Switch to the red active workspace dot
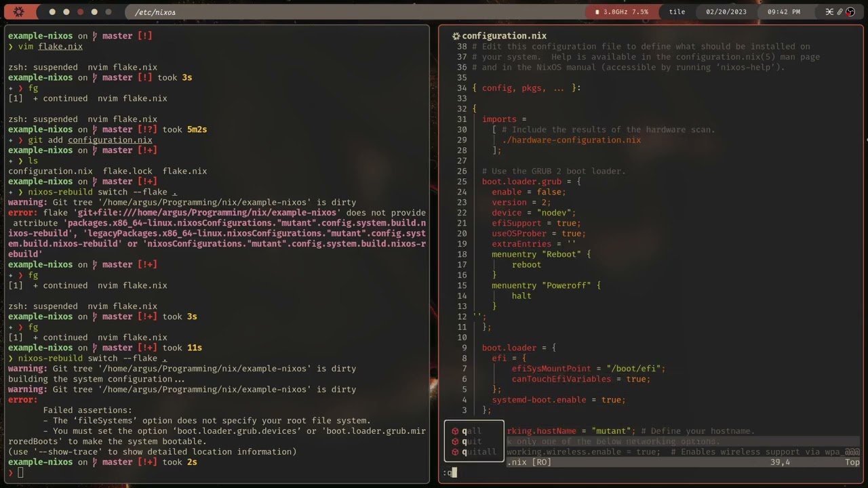The image size is (868, 488). [80, 12]
